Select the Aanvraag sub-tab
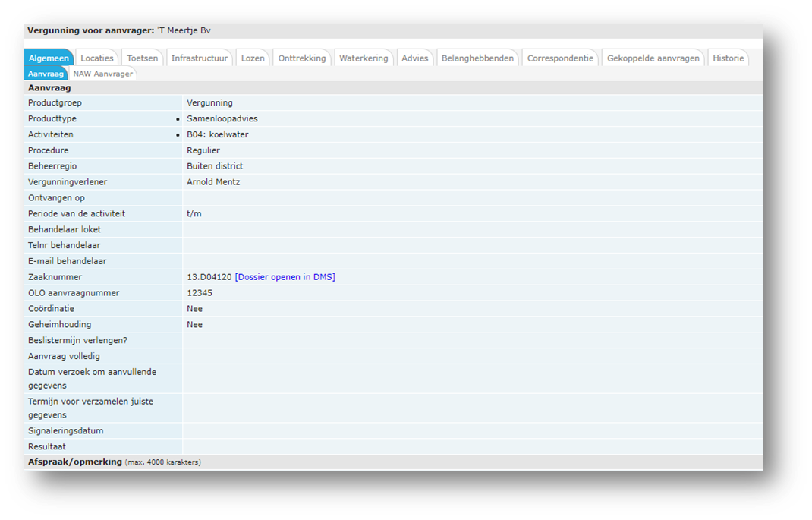Image resolution: width=812 pixels, height=520 pixels. coord(46,74)
